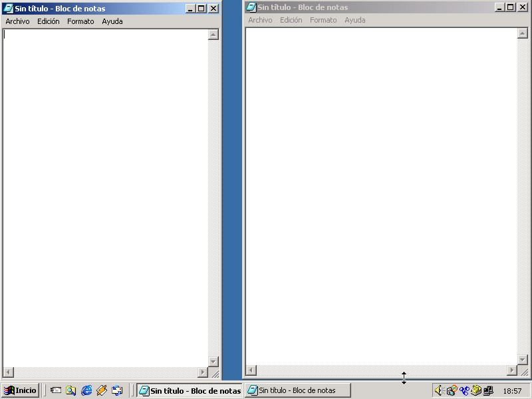Maximize the right Notepad window

pyautogui.click(x=510, y=7)
